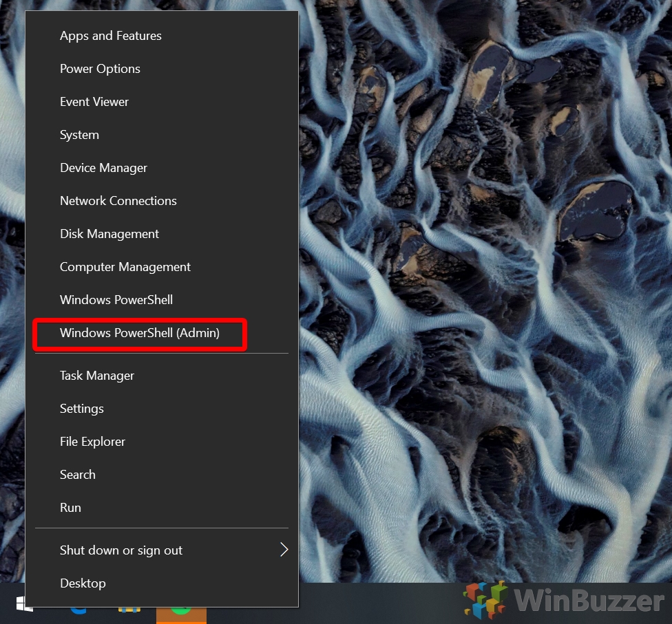Show the Desktop via menu
672x624 pixels.
(162, 583)
